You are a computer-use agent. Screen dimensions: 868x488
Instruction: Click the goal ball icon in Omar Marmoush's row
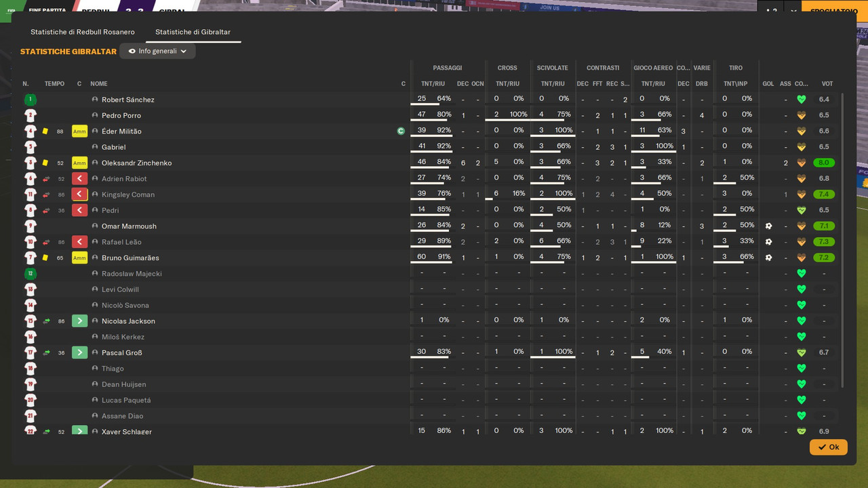pyautogui.click(x=768, y=226)
